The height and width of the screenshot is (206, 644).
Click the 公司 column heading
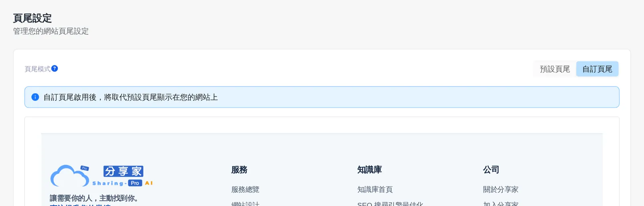(x=491, y=170)
